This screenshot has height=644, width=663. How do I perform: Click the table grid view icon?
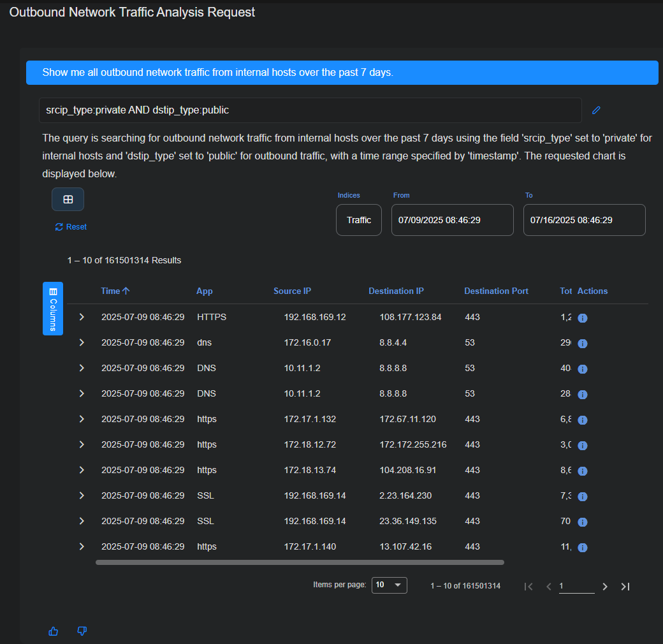coord(68,200)
